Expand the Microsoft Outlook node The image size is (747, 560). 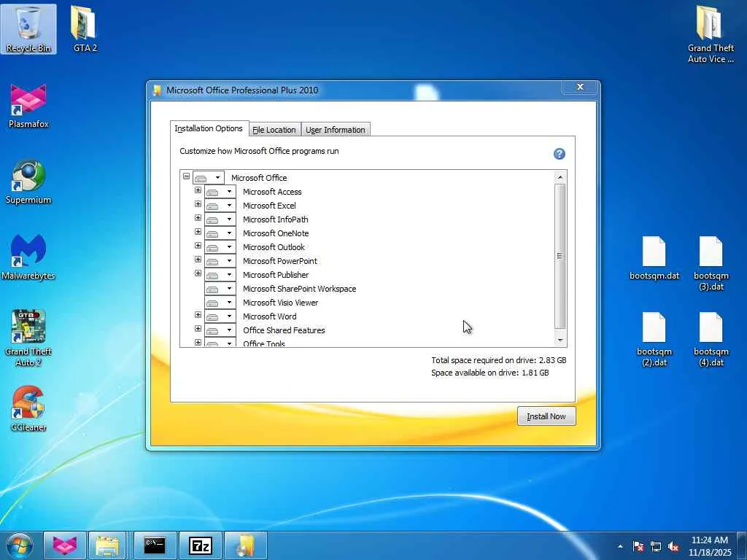[198, 245]
